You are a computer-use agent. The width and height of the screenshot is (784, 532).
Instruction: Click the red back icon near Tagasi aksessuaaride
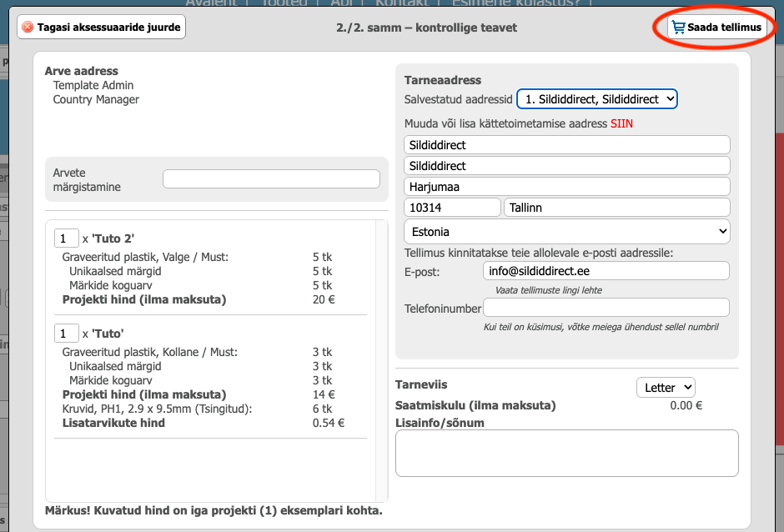[28, 28]
